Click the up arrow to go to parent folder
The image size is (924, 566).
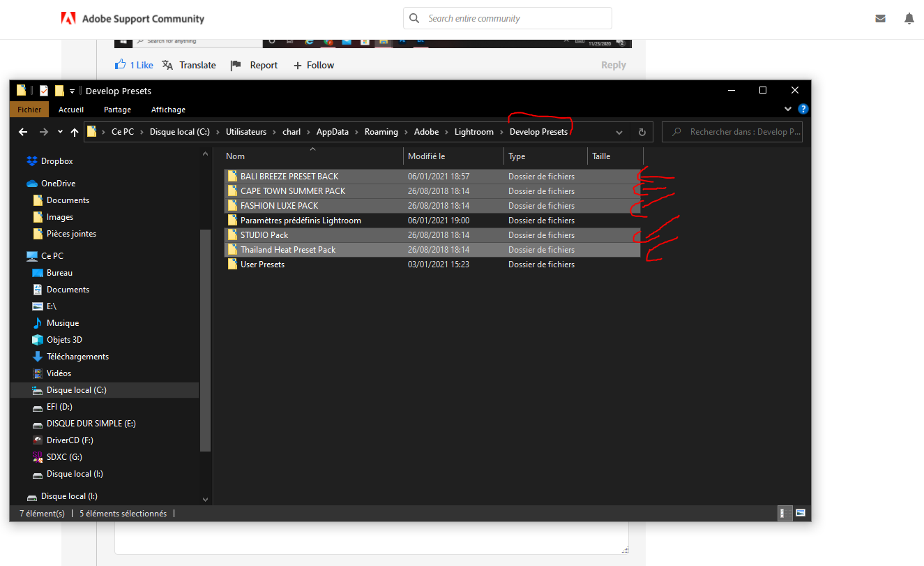[74, 131]
